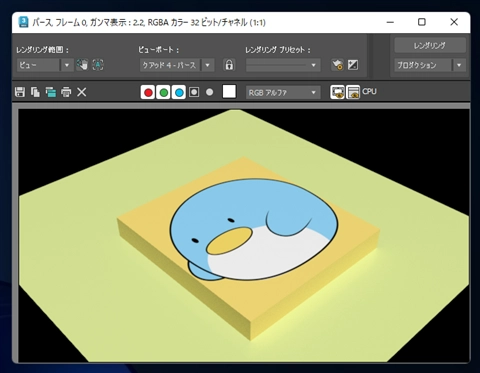The height and width of the screenshot is (373, 480).
Task: Open the レンダリング範囲 ビュー dropdown
Action: pos(45,65)
